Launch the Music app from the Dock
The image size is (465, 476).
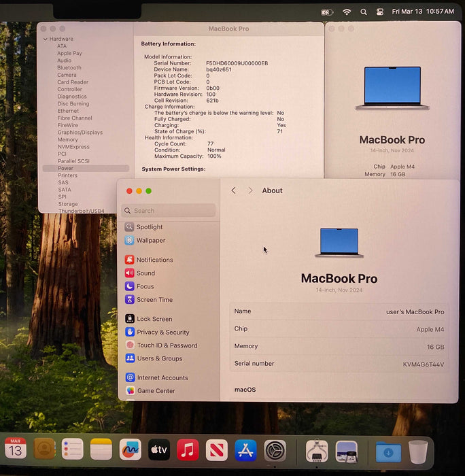[x=188, y=449]
